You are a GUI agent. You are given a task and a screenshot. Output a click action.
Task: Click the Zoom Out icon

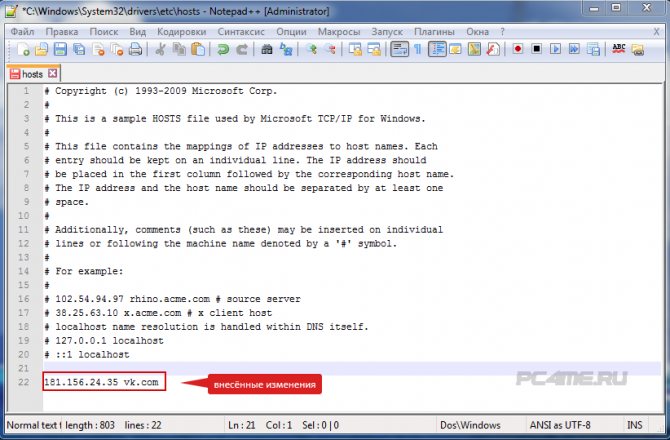pyautogui.click(x=330, y=50)
